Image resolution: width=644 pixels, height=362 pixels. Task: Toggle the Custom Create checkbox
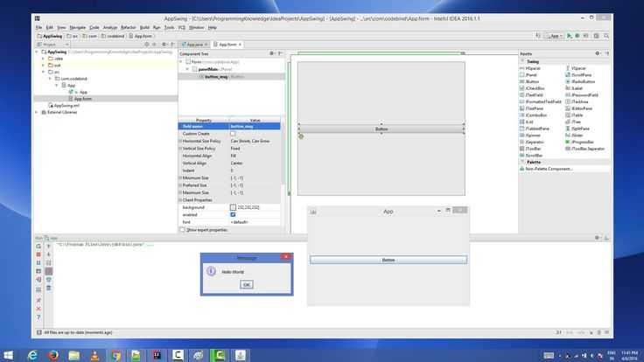pos(233,134)
